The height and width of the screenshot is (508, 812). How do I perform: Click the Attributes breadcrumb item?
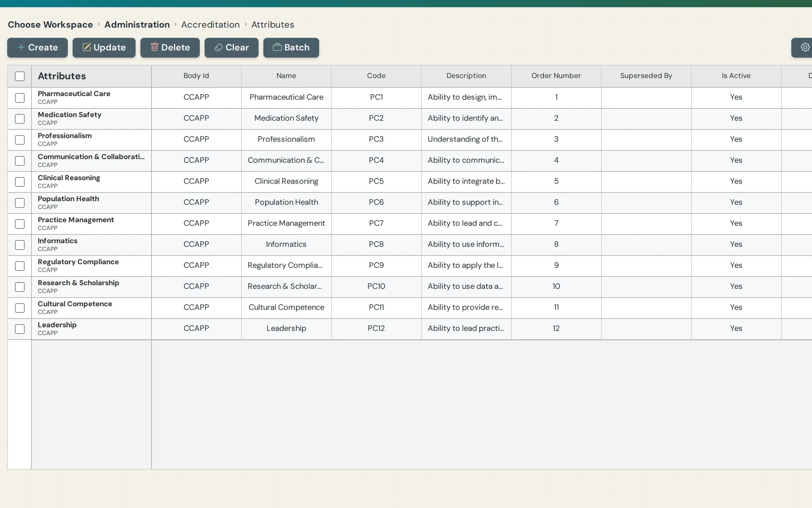pos(272,24)
